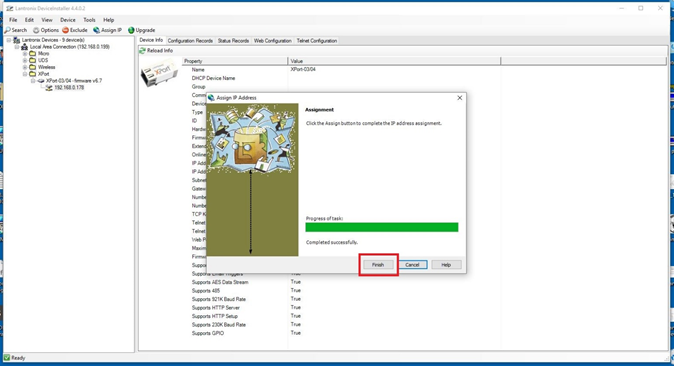Screen dimensions: 674x366
Task: Switch to the Configuration Records tab
Action: pyautogui.click(x=190, y=40)
